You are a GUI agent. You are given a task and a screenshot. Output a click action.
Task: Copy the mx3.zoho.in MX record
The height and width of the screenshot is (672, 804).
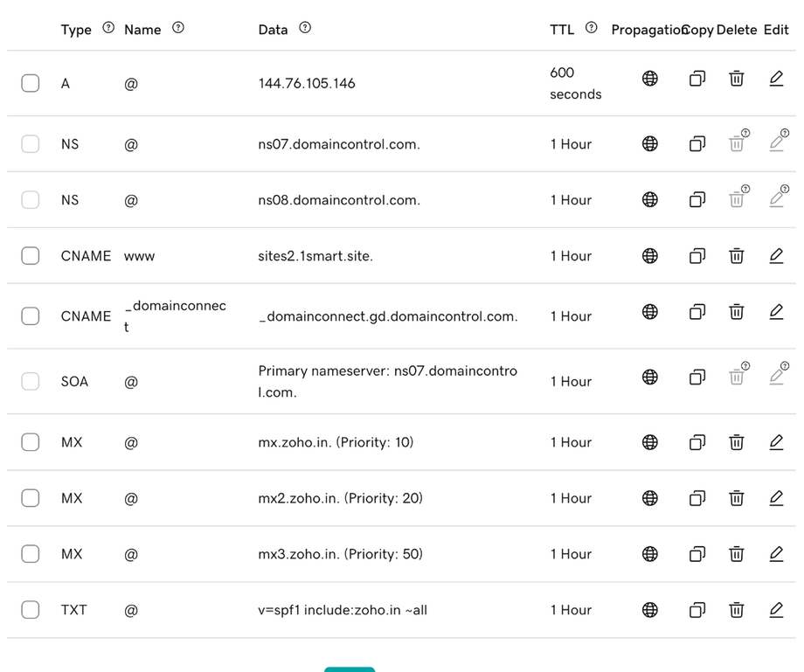[697, 554]
